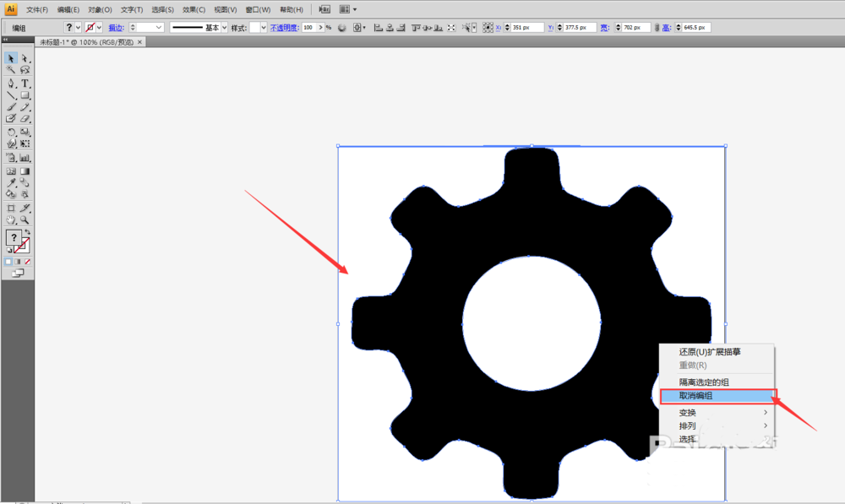This screenshot has width=845, height=504.
Task: Open the 效果(C) menu
Action: [194, 9]
